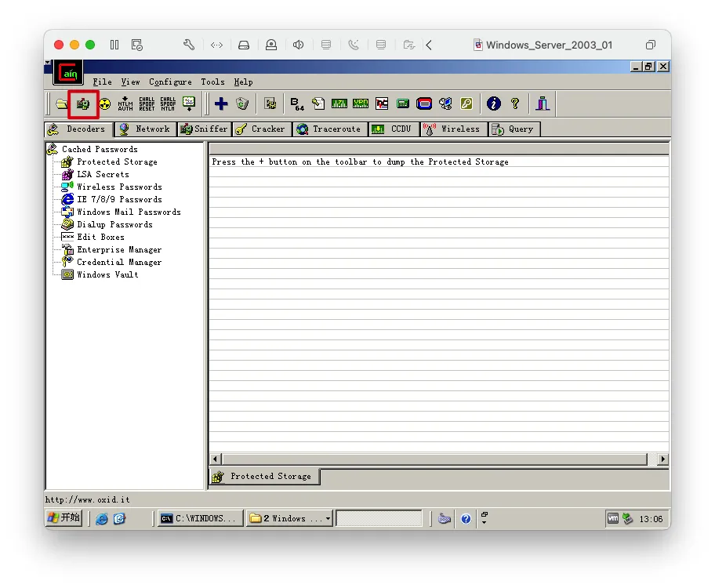Select Wireless Passwords in the tree
The width and height of the screenshot is (715, 588).
[x=119, y=187]
